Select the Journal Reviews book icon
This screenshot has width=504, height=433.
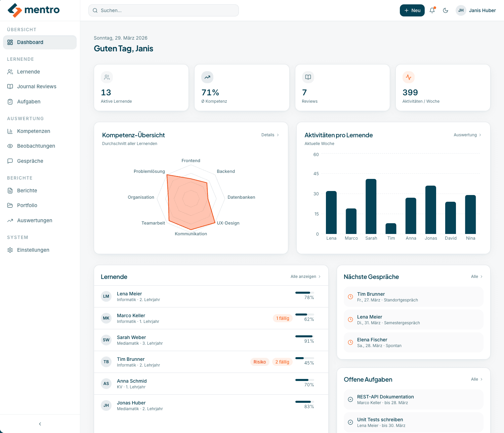tap(10, 86)
